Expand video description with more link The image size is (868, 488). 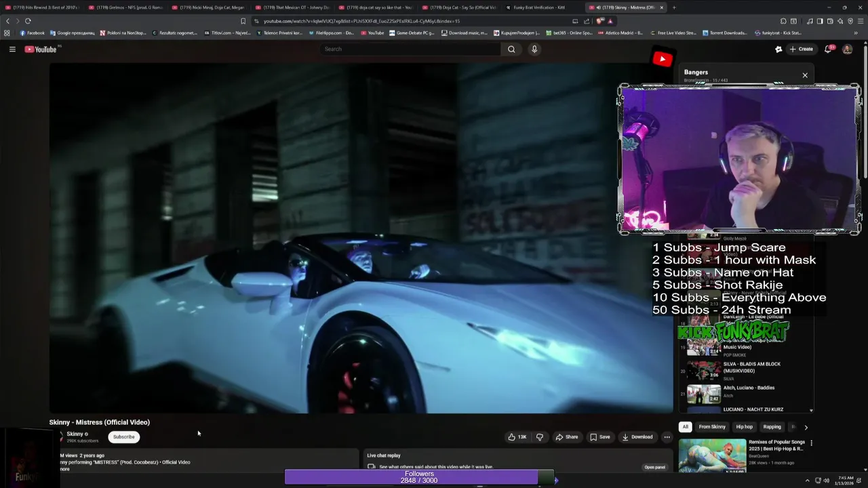pyautogui.click(x=64, y=469)
